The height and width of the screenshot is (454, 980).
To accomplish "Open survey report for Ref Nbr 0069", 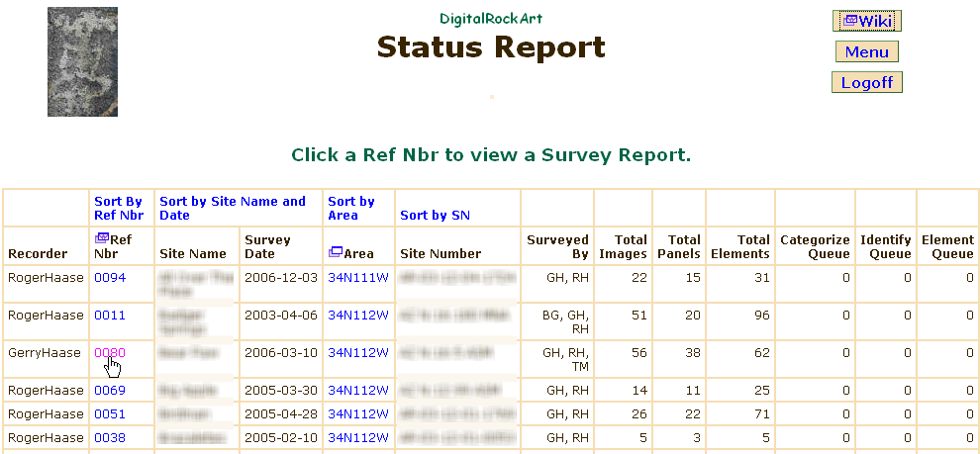I will click(x=110, y=391).
